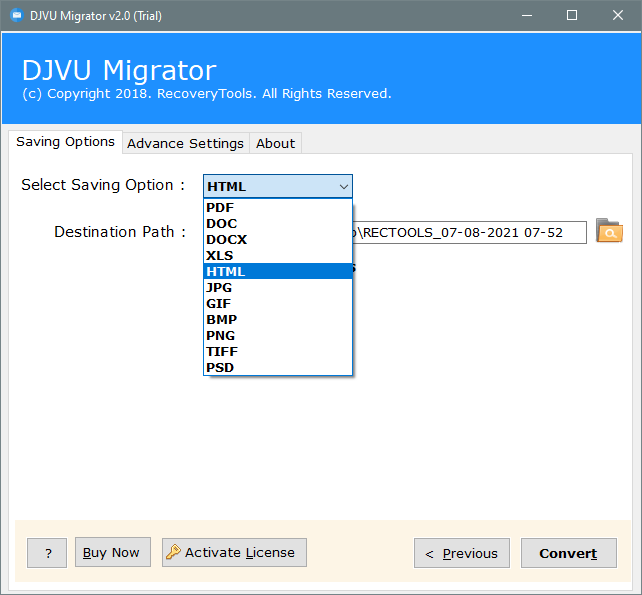Go to the About tab
The width and height of the screenshot is (642, 595).
(276, 143)
